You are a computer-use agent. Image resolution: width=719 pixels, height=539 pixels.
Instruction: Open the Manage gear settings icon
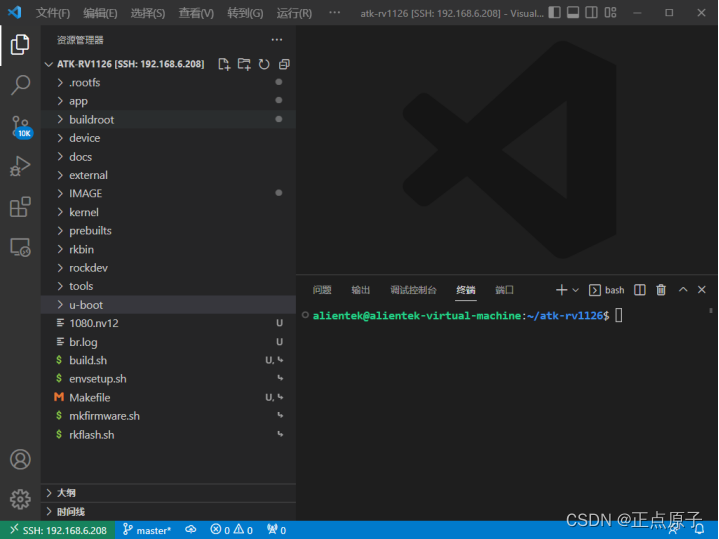pos(20,499)
